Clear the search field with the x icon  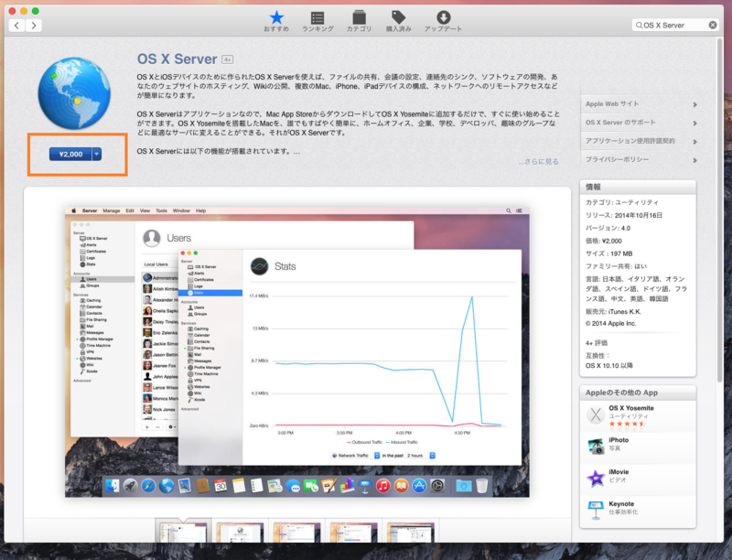(713, 26)
